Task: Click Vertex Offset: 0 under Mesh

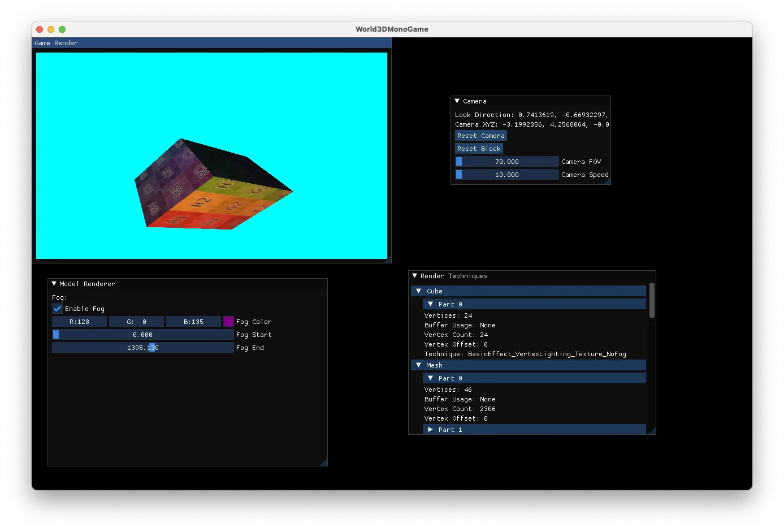Action: pyautogui.click(x=456, y=418)
